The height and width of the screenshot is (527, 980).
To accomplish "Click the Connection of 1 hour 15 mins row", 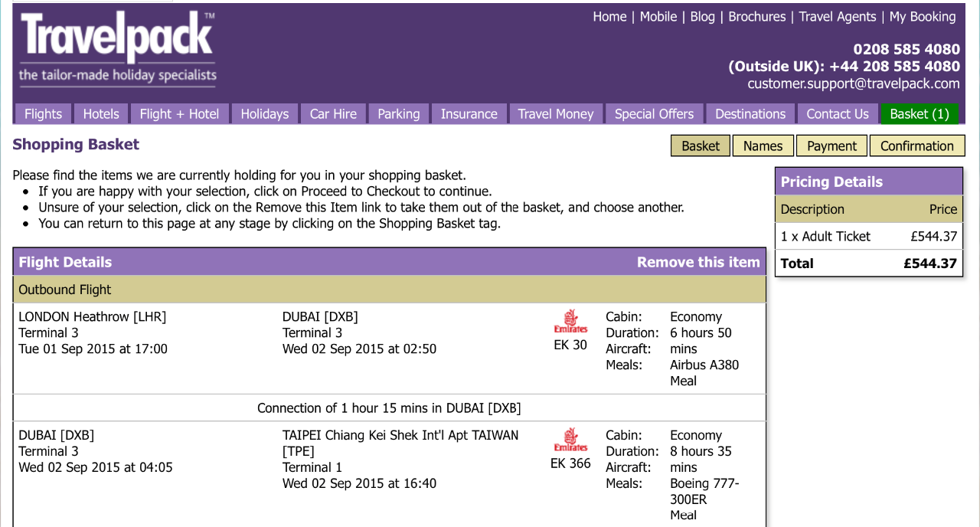I will coord(389,408).
